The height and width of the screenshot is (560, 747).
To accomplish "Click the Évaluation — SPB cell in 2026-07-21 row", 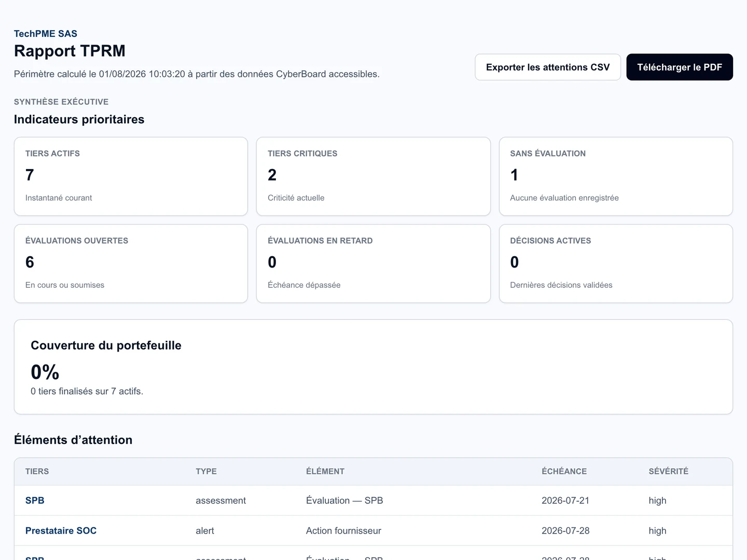I will pyautogui.click(x=344, y=500).
